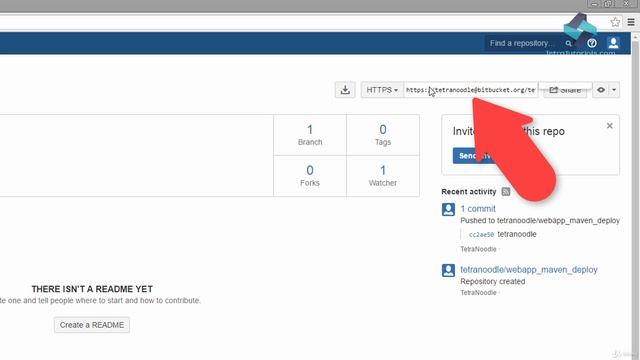Click avatar icon beside Repository created entry
Viewport: 640px width, 360px height.
point(448,270)
